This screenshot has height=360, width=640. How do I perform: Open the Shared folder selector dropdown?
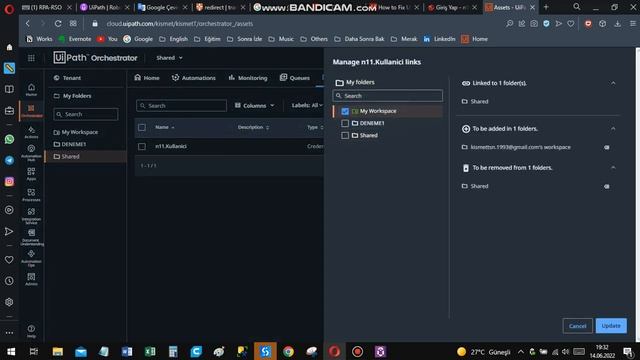[169, 58]
